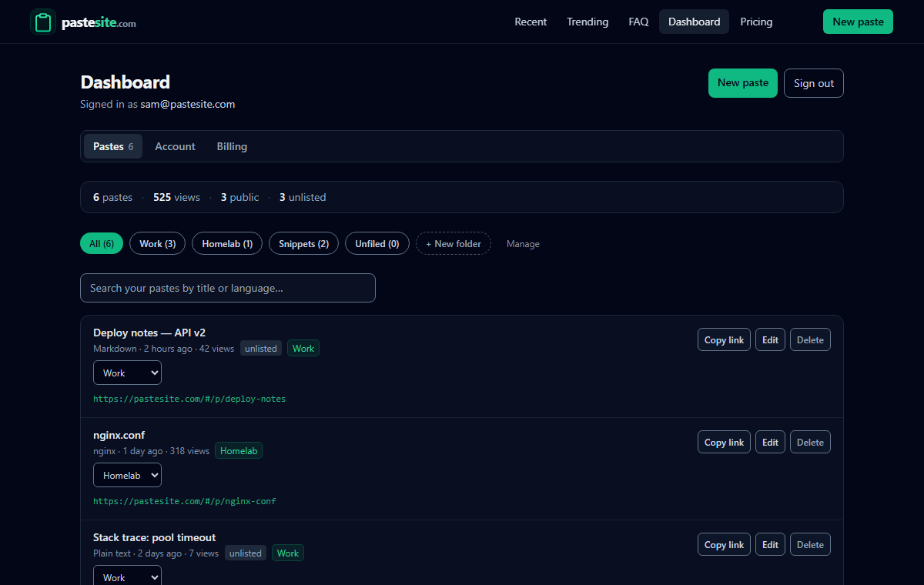
Task: Click the sam@pastesite.com email text
Action: [x=188, y=104]
